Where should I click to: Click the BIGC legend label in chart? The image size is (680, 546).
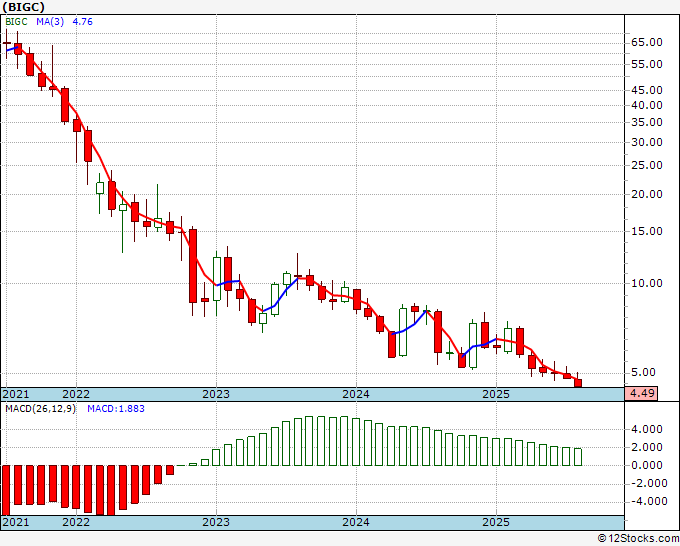16,22
